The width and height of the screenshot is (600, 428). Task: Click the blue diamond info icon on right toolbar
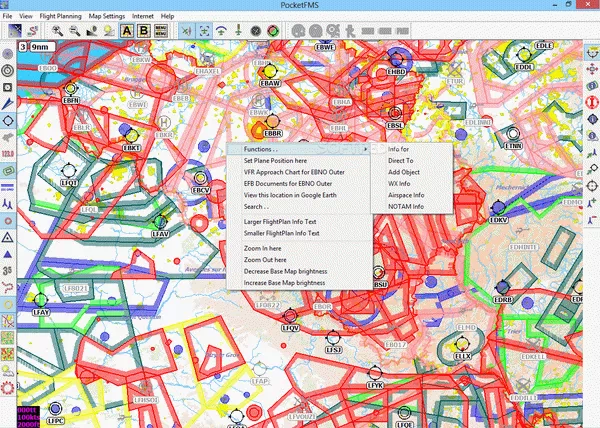tap(592, 119)
